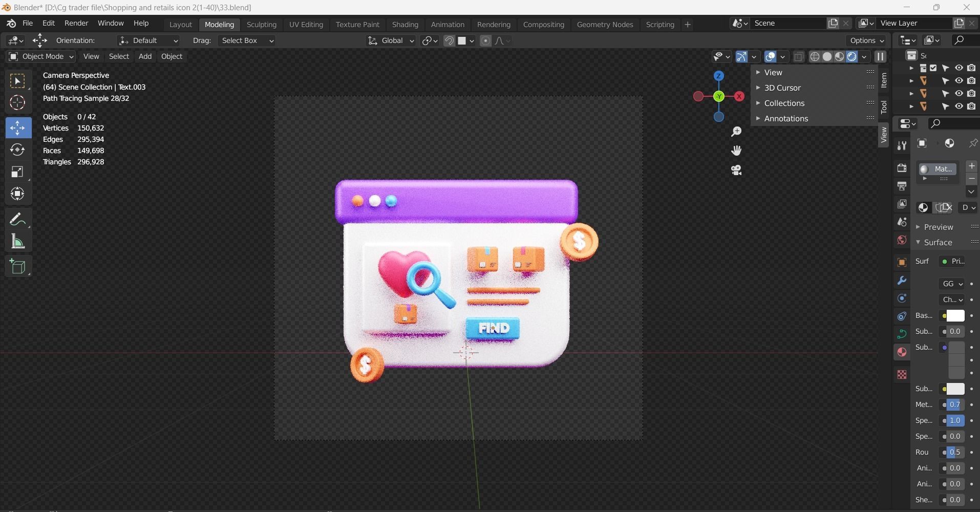Switch to the Shading workspace tab
The height and width of the screenshot is (512, 980).
pyautogui.click(x=405, y=25)
